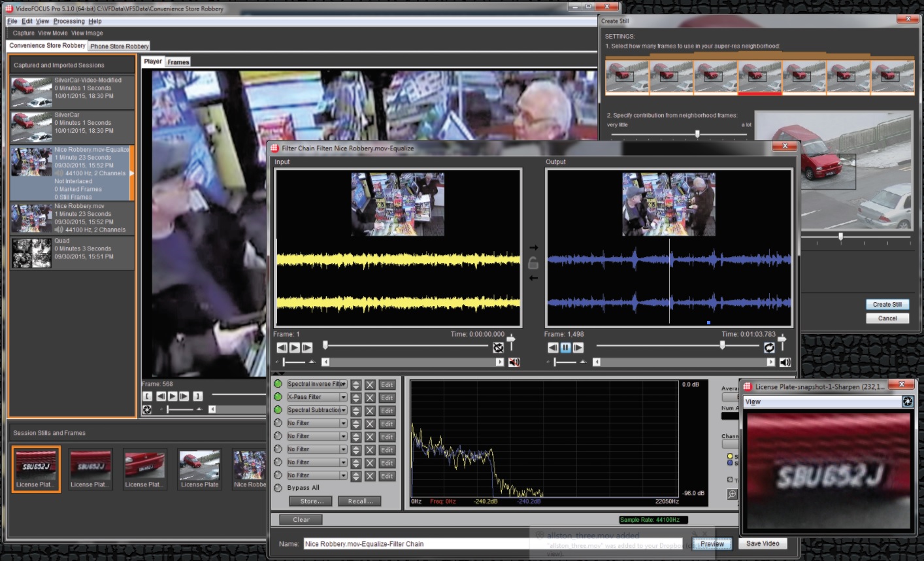Step Input video forward one frame
The height and width of the screenshot is (561, 924).
(307, 348)
